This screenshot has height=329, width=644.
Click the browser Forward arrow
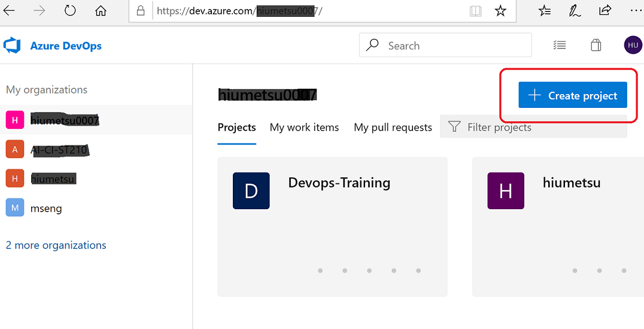click(x=40, y=10)
